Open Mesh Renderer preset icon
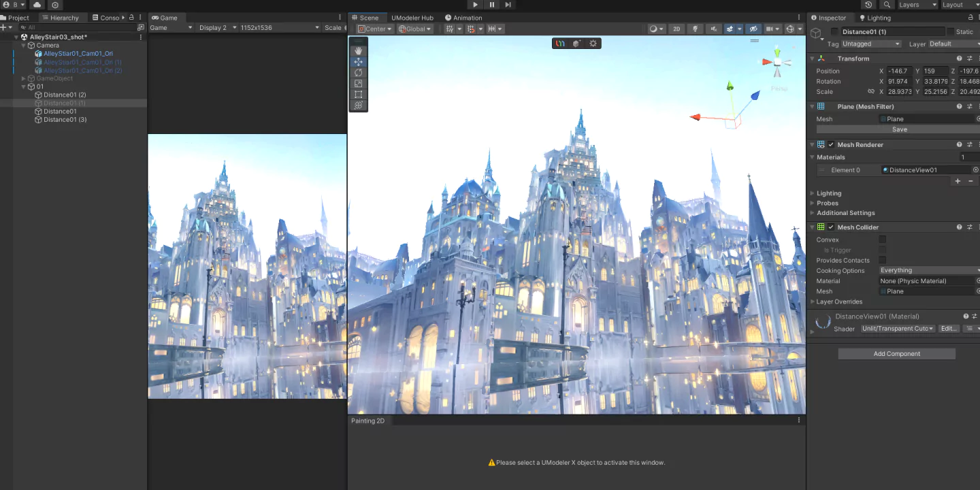Screen dimensions: 980x490 tap(970, 144)
